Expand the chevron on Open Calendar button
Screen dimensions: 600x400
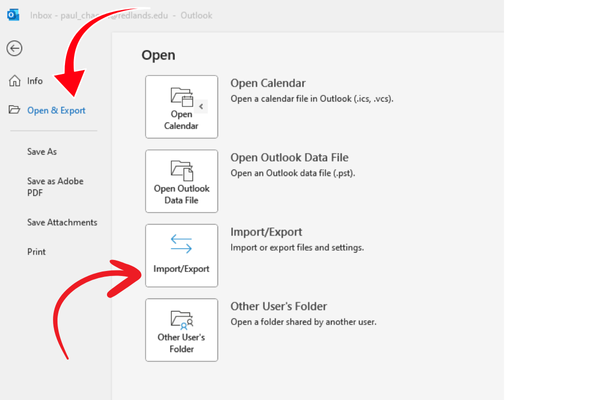pos(201,105)
